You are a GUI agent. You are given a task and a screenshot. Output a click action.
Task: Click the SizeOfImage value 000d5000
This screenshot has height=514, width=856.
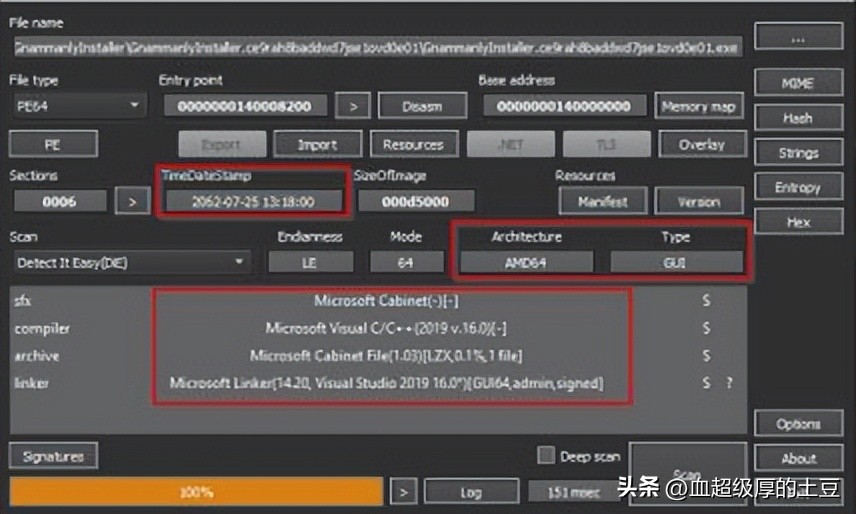[x=415, y=201]
